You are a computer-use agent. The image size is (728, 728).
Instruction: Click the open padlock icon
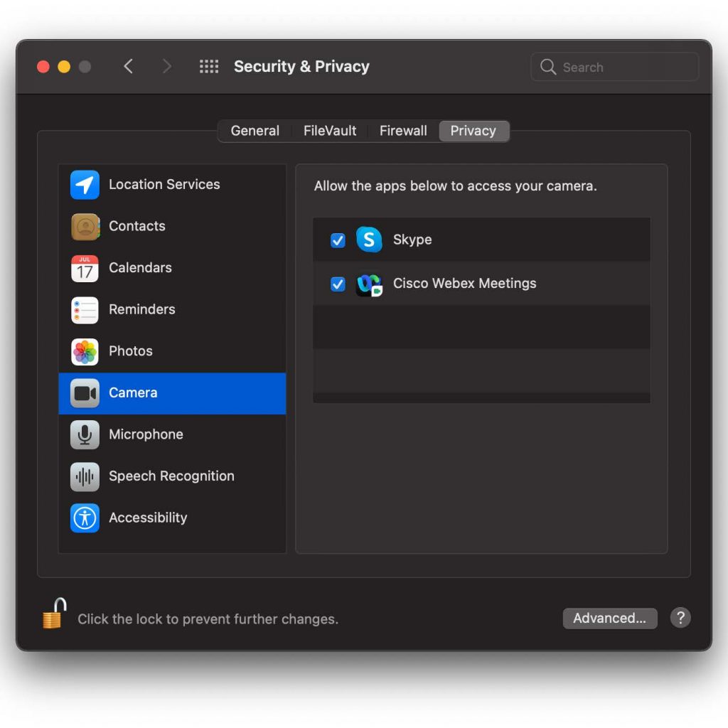click(x=54, y=614)
